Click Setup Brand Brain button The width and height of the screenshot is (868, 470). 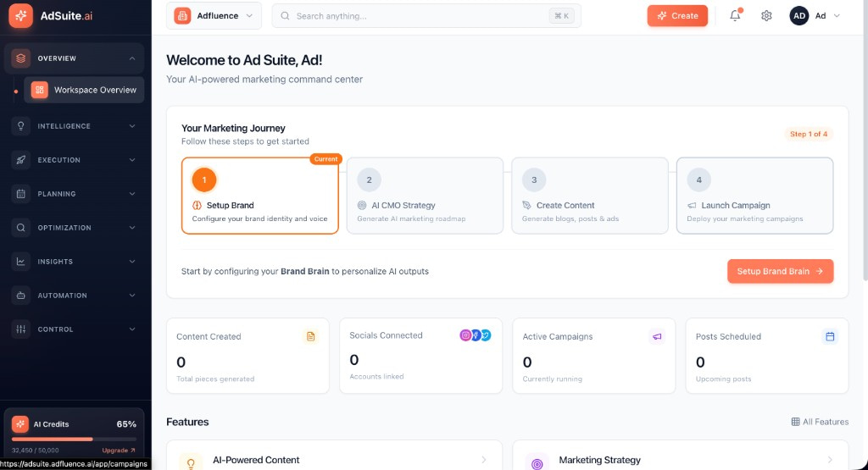click(780, 271)
